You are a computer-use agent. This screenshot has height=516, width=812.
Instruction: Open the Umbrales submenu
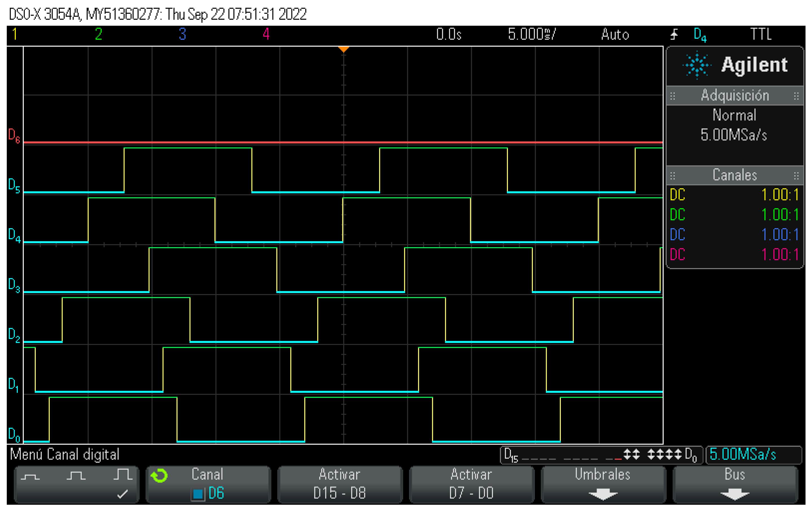click(603, 484)
